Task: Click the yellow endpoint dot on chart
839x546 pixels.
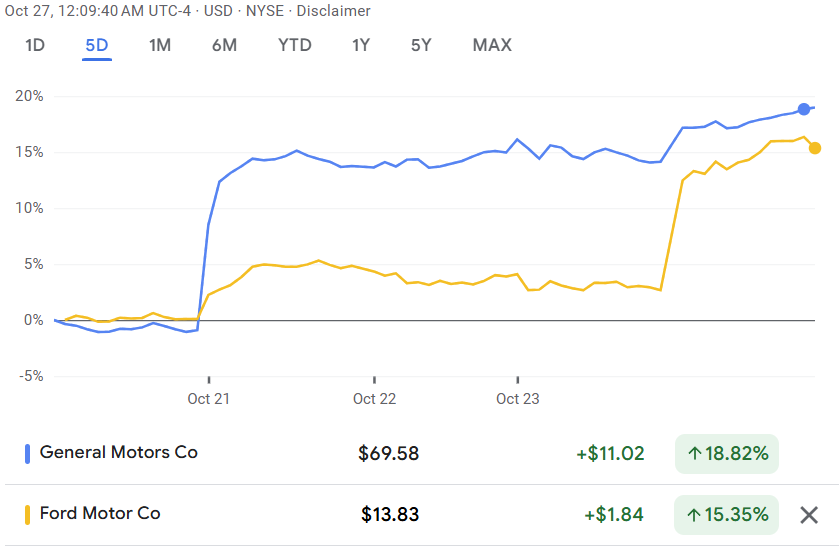Action: [x=815, y=148]
